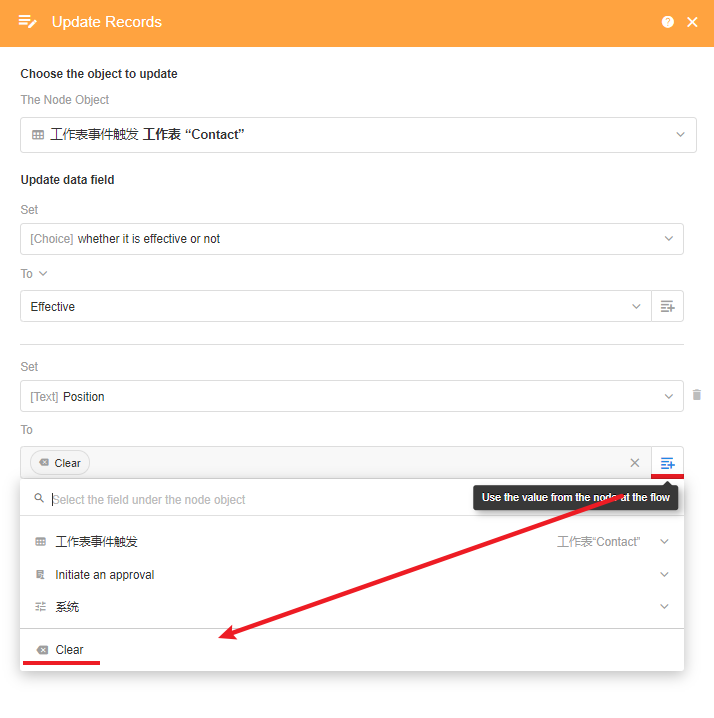Delete the Position field row
Image resolution: width=714 pixels, height=718 pixels.
tap(697, 396)
